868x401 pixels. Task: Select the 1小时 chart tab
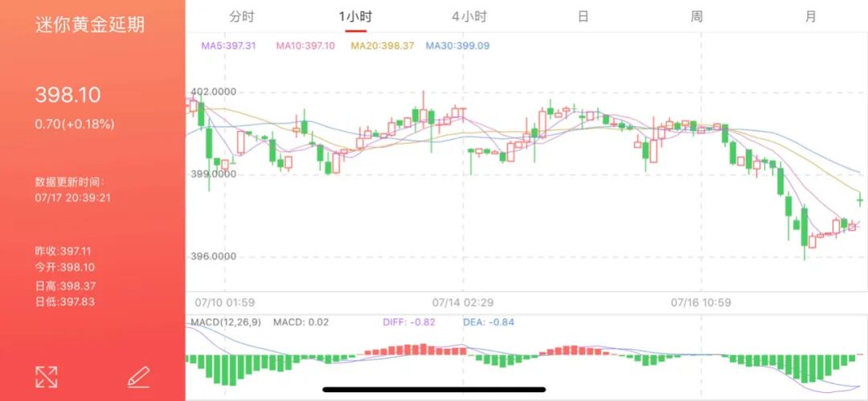355,17
